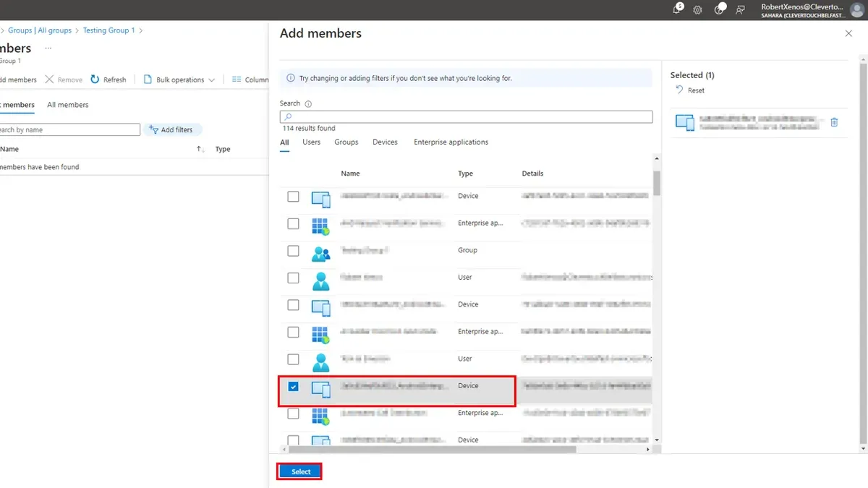Open the ellipsis menu beside the page title
Screen dimensions: 868x488
(48, 48)
